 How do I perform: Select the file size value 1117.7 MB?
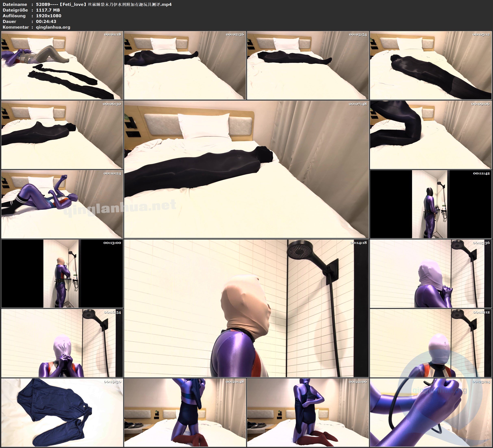[48, 10]
